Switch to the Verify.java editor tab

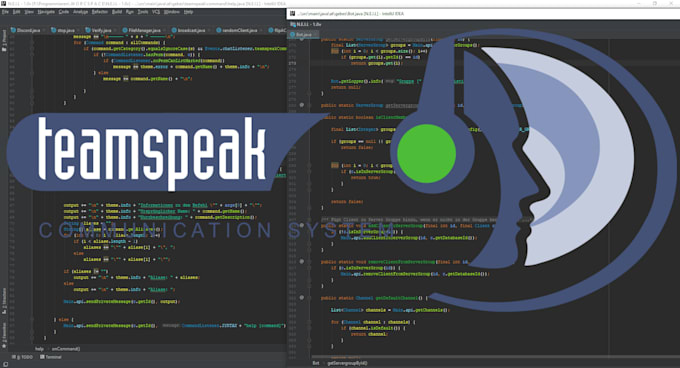click(x=98, y=30)
